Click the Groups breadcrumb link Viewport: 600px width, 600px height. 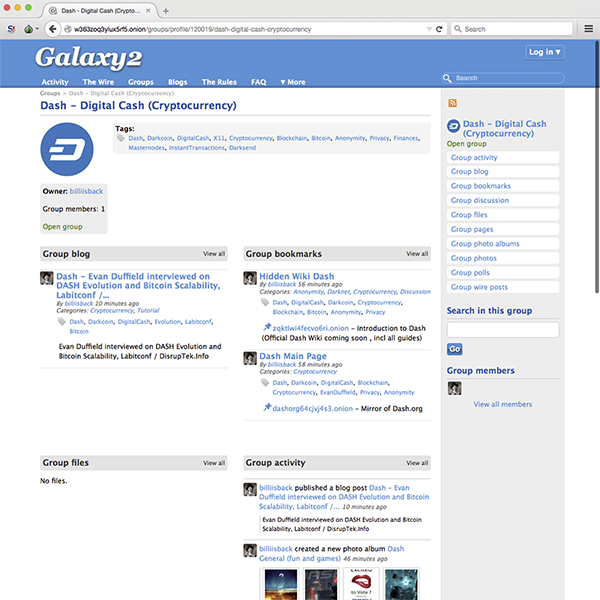(50, 93)
